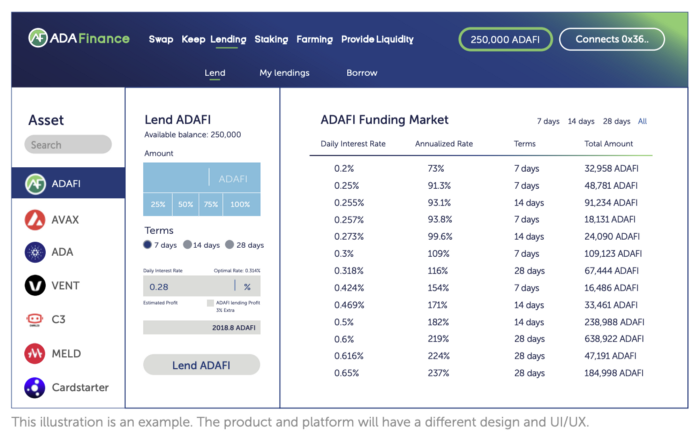Viewport: 700px width, 437px height.
Task: Focus the ADAFI amount input field
Action: click(202, 178)
